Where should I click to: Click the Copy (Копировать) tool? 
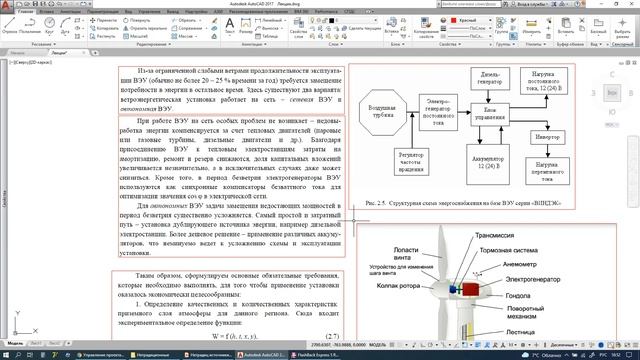coord(104,28)
